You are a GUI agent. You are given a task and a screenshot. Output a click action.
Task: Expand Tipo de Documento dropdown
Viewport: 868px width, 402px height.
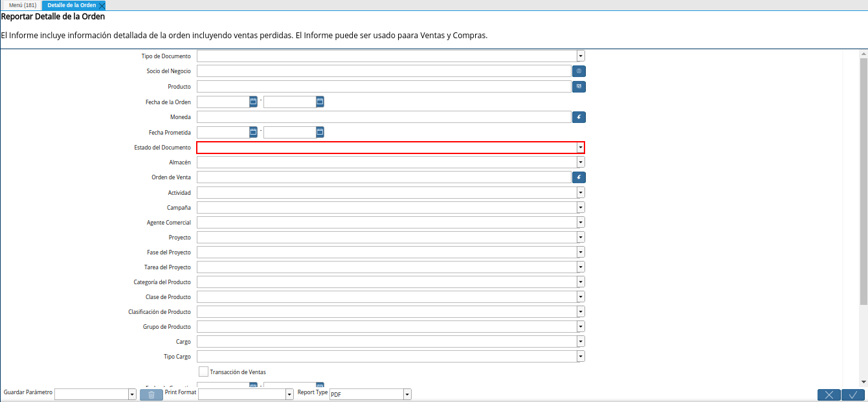tap(581, 56)
